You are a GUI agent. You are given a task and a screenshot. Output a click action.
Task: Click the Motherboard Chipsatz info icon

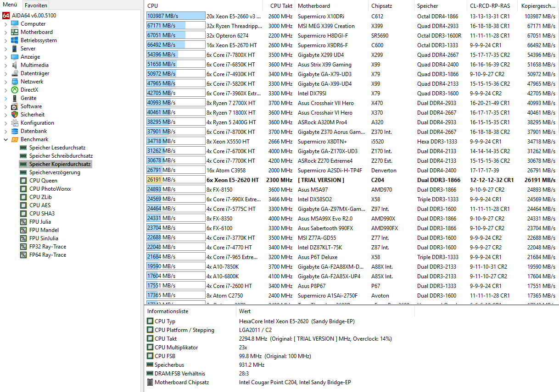pyautogui.click(x=150, y=382)
